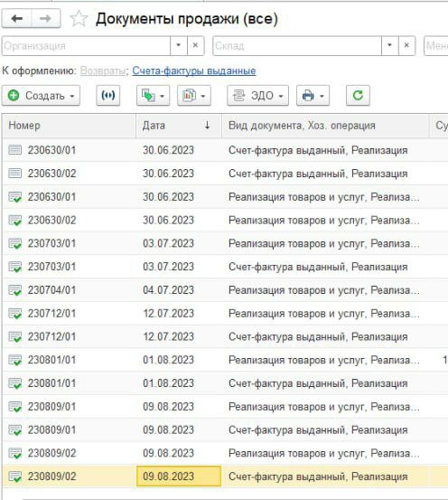Click into the Организация input field
Image resolution: width=448 pixels, height=500 pixels.
point(86,46)
